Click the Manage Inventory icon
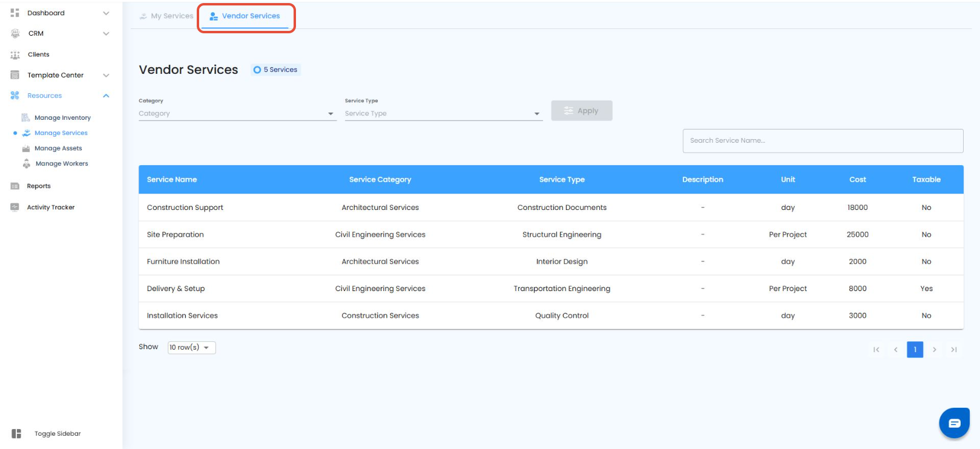The width and height of the screenshot is (980, 449). [x=25, y=117]
